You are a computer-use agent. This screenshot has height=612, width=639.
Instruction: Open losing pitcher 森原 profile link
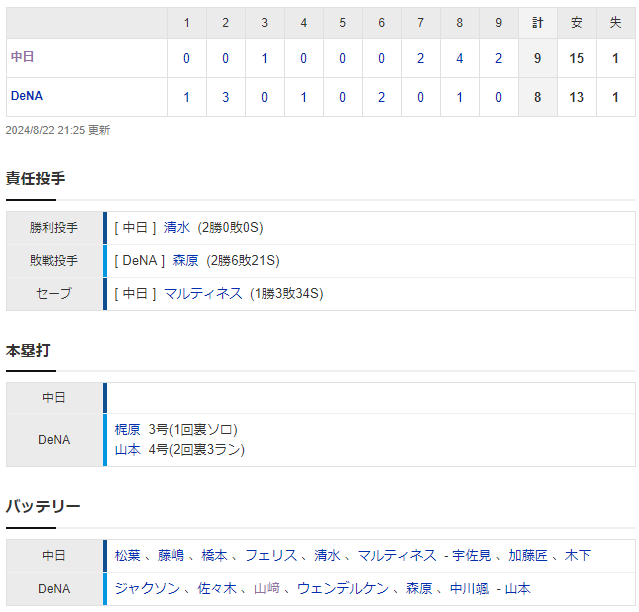[185, 260]
